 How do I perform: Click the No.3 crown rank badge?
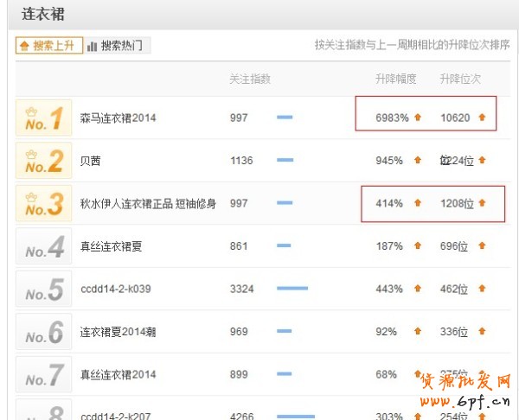click(43, 203)
